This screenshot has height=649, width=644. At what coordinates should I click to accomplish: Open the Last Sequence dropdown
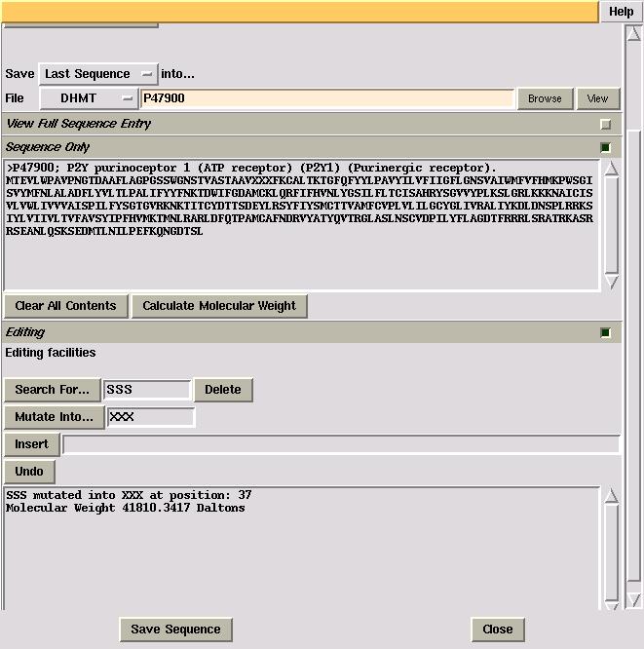click(x=97, y=74)
